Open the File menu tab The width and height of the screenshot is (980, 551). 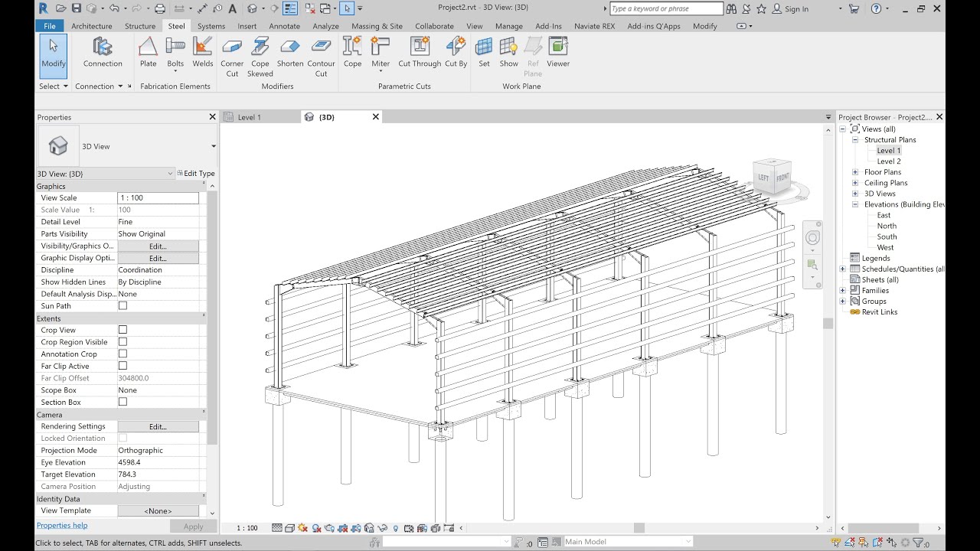[x=50, y=26]
